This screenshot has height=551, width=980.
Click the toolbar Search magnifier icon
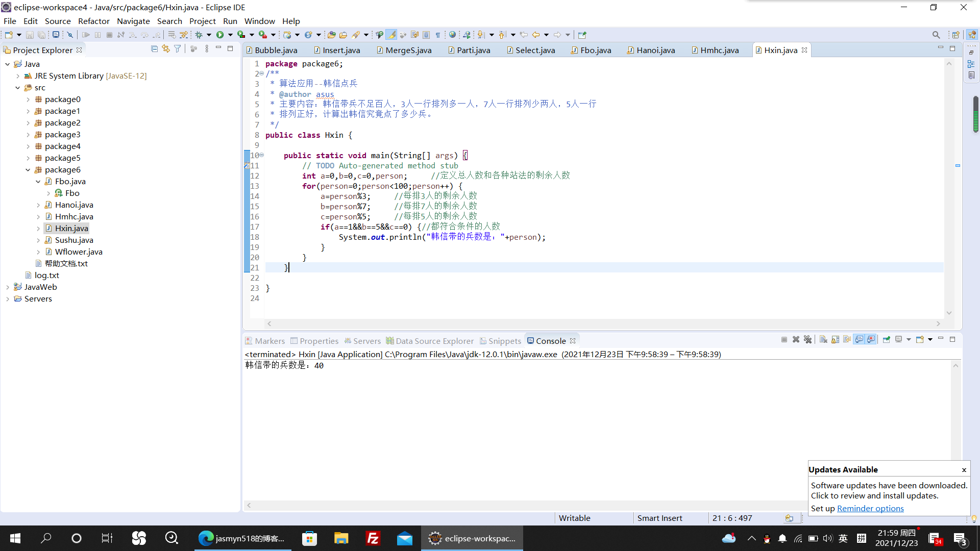(936, 35)
